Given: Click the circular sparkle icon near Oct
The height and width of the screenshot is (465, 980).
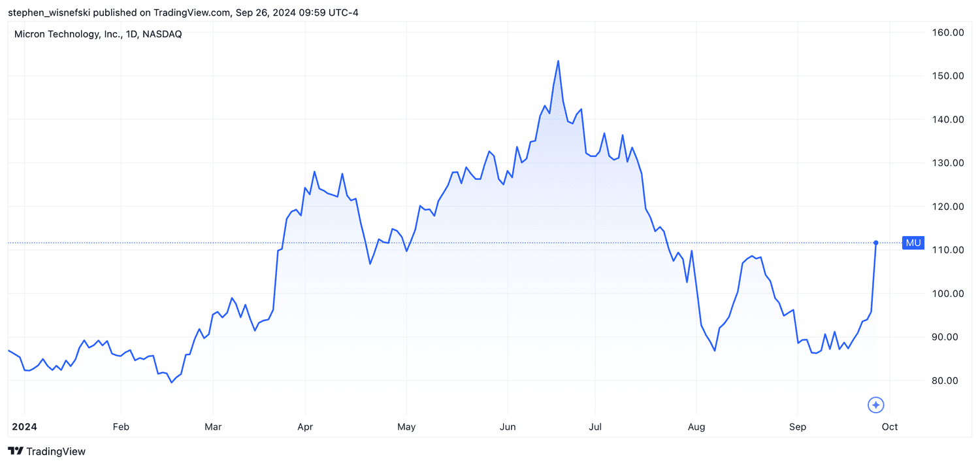Looking at the screenshot, I should [876, 405].
